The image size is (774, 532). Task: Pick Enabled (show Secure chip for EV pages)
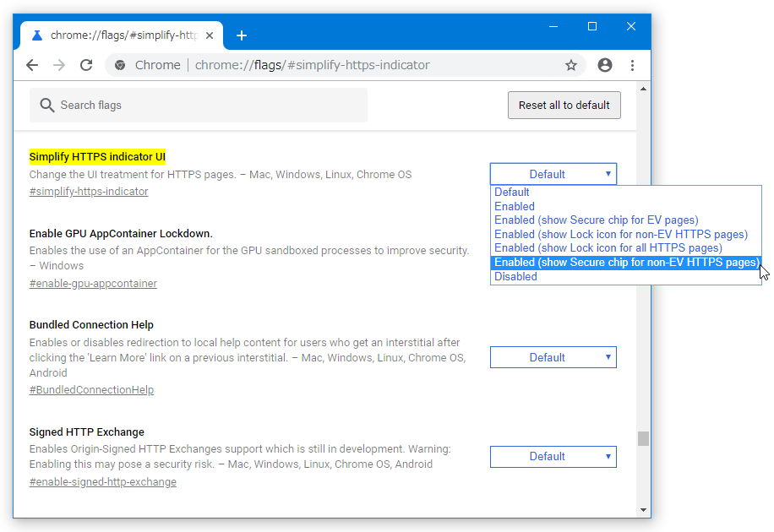pyautogui.click(x=626, y=220)
